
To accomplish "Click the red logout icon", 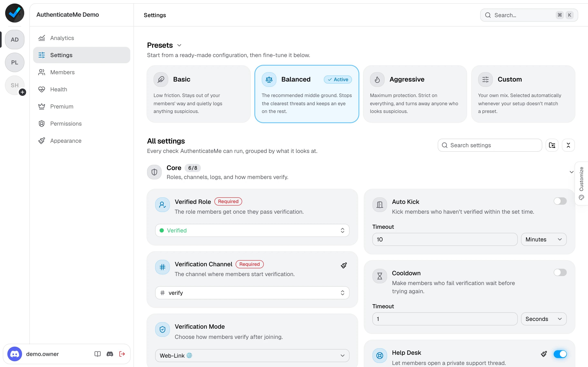I will point(122,354).
